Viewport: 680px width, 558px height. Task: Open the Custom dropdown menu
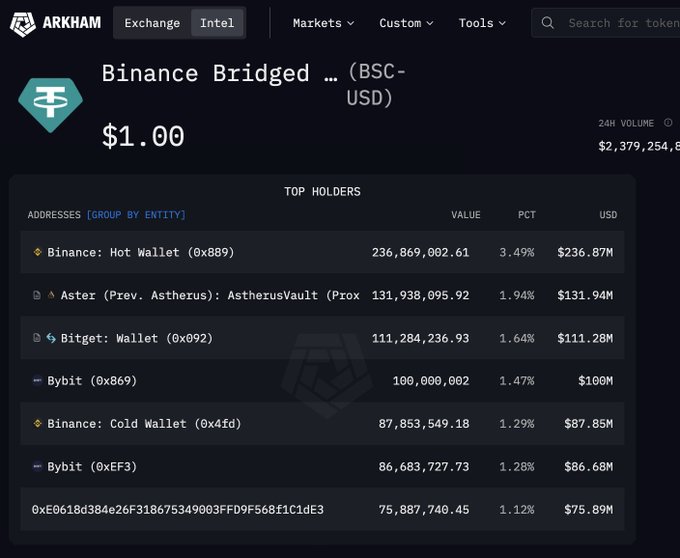coord(406,23)
